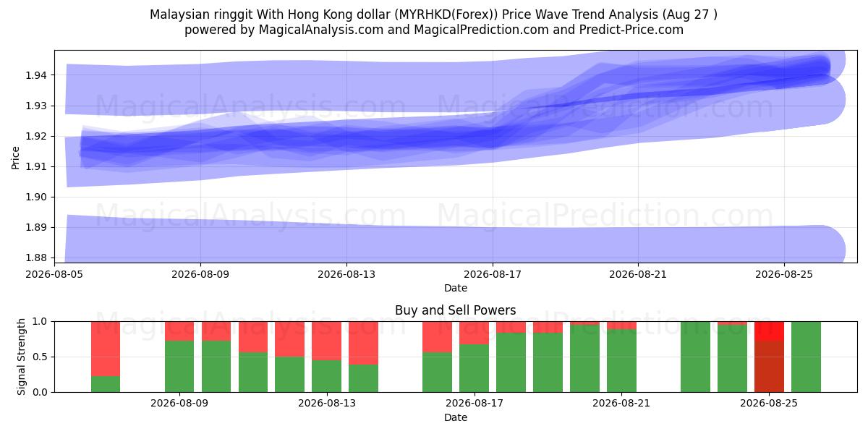Click the 1.89 price tick label
This screenshot has height=434, width=868.
pos(37,227)
